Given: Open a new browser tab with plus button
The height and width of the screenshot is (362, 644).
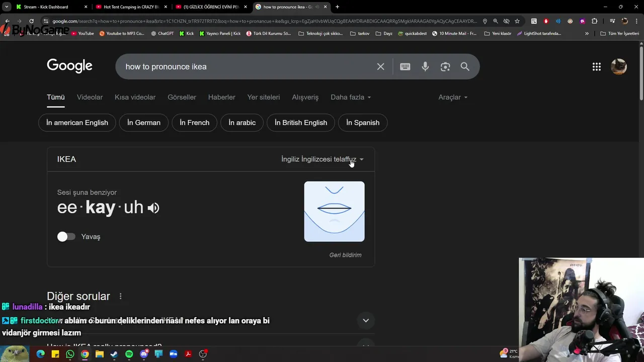Looking at the screenshot, I should [337, 7].
